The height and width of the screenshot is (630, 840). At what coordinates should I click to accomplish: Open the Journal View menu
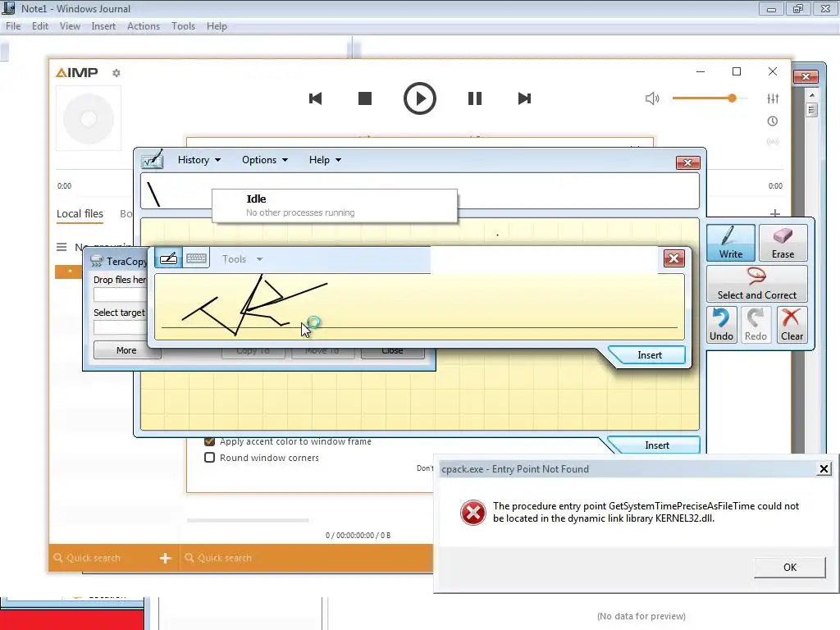pyautogui.click(x=70, y=25)
